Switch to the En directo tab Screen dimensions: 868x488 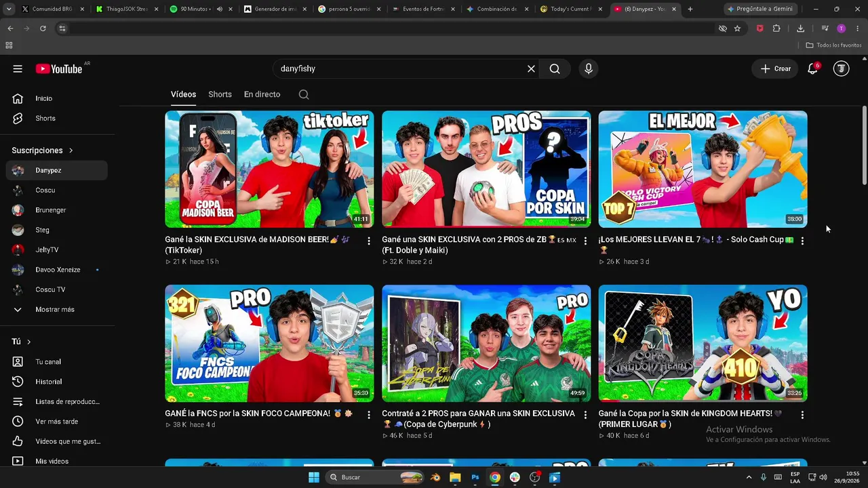click(x=262, y=94)
